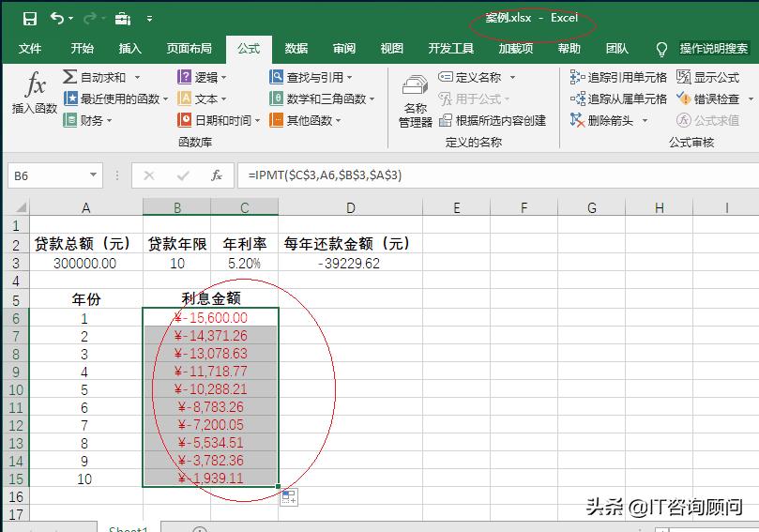Viewport: 759px width, 532px height.
Task: Open the 文件 tab
Action: coord(30,49)
